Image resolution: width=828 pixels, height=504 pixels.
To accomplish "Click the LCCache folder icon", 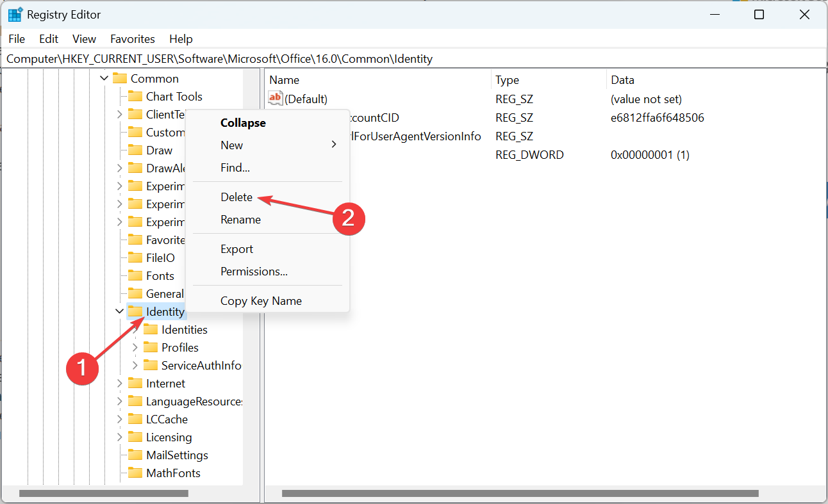I will click(135, 419).
